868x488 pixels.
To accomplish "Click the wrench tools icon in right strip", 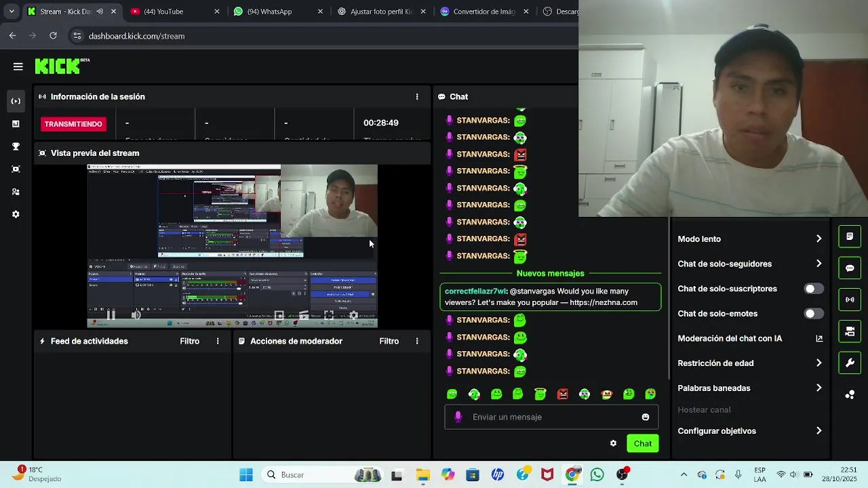I will tap(850, 363).
